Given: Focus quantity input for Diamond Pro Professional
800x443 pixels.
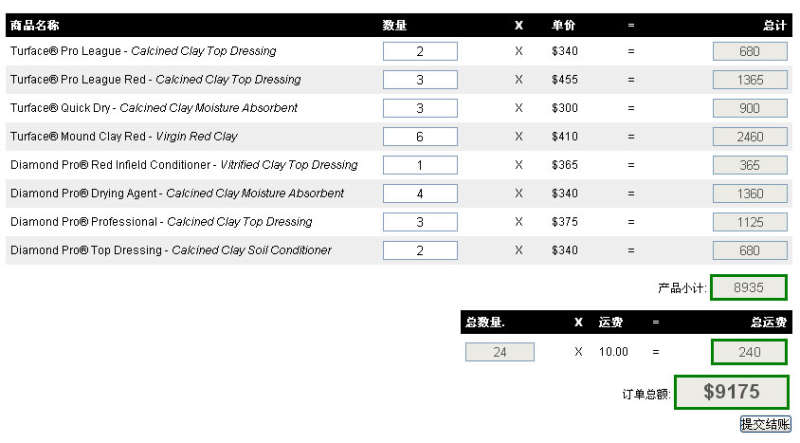Looking at the screenshot, I should [x=420, y=222].
